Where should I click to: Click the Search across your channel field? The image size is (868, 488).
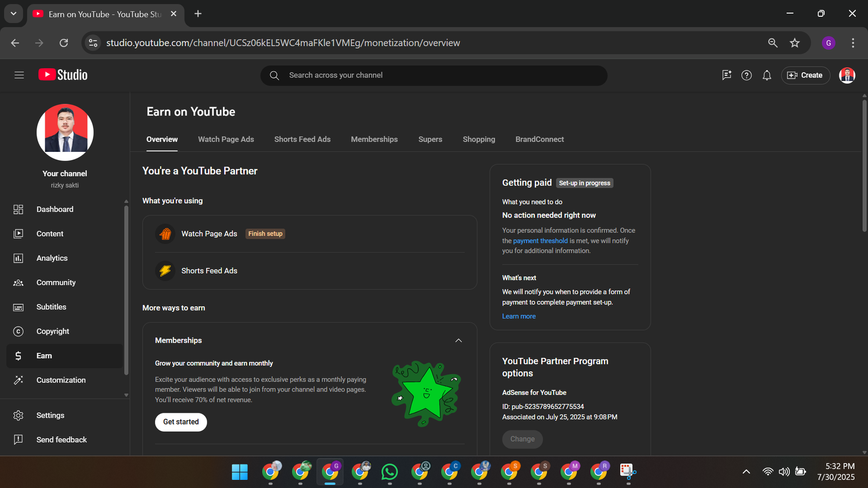click(x=434, y=75)
